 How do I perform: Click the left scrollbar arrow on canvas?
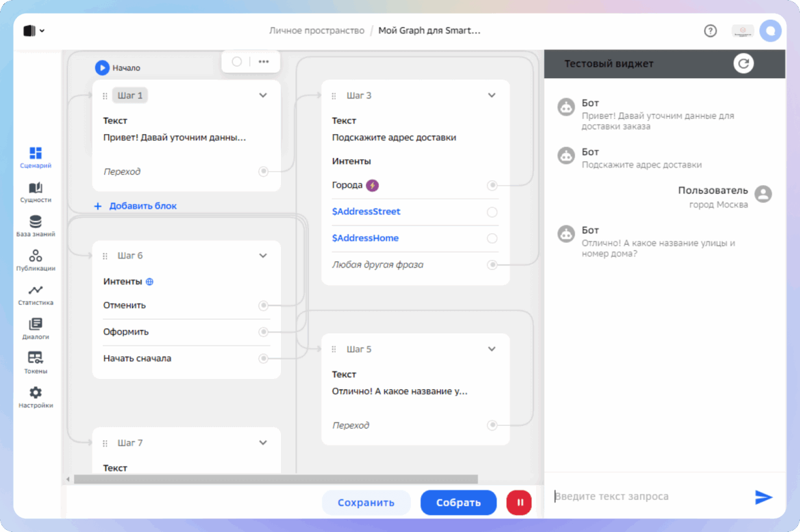68,480
